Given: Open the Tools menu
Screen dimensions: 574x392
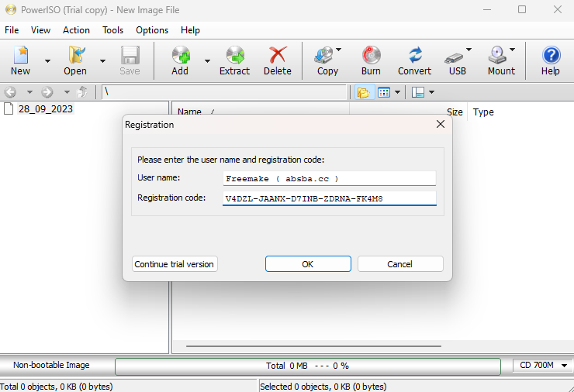Looking at the screenshot, I should click(x=112, y=30).
